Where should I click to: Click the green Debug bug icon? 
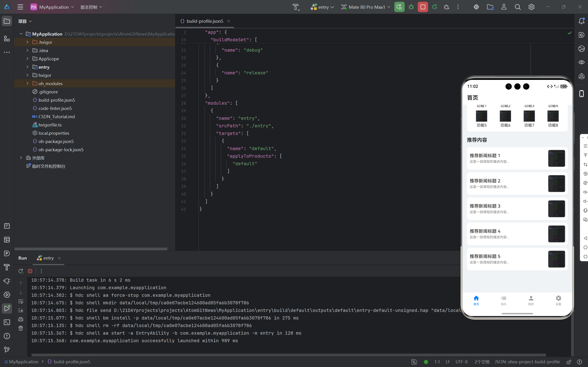[411, 7]
